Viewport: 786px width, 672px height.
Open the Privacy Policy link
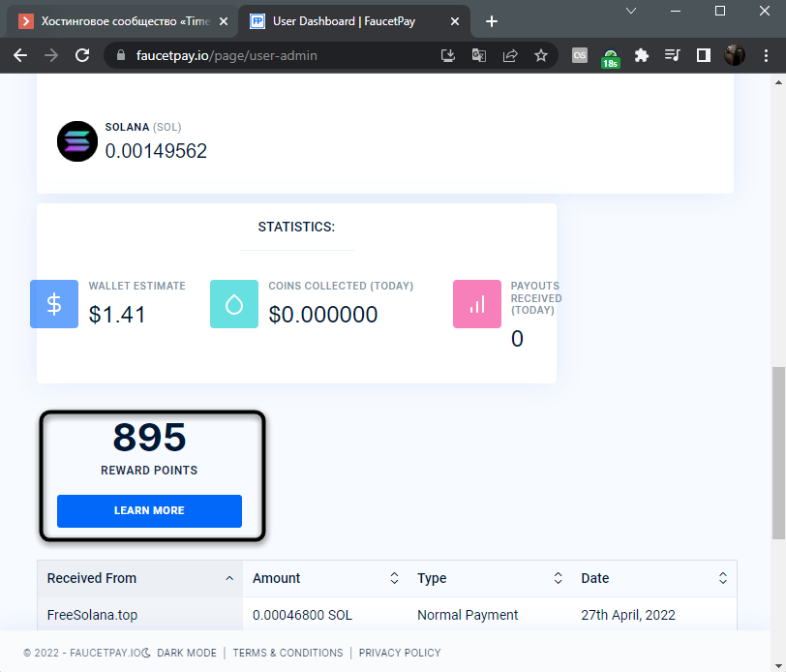(400, 653)
